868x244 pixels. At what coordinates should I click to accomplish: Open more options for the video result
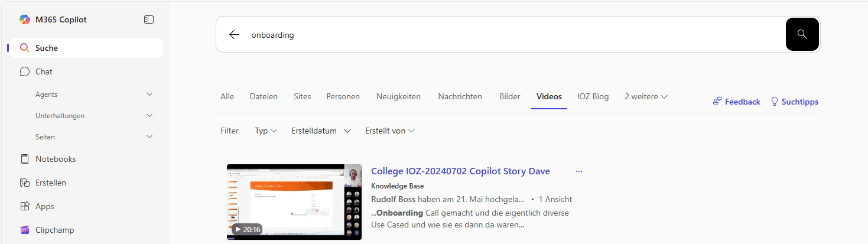[x=579, y=171]
